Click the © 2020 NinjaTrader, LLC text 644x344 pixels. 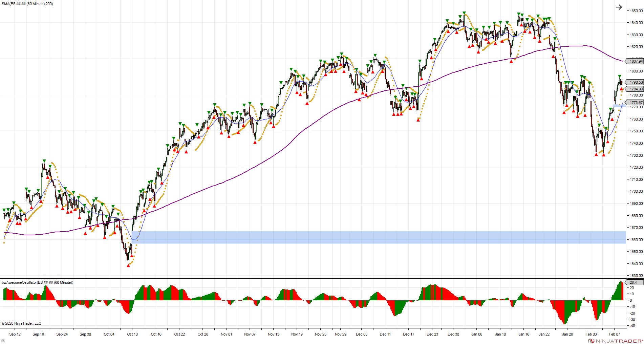pyautogui.click(x=21, y=323)
